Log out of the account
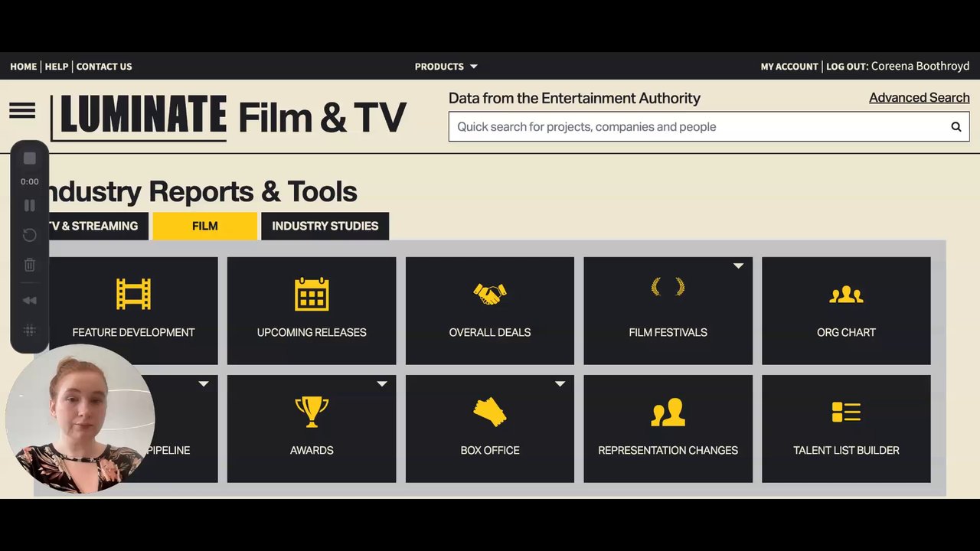Viewport: 980px width, 551px height. click(847, 67)
